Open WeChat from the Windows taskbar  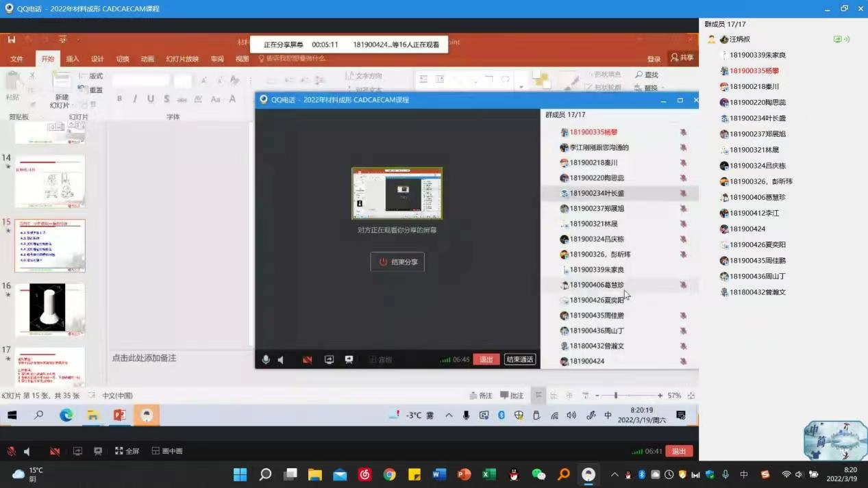(x=538, y=474)
